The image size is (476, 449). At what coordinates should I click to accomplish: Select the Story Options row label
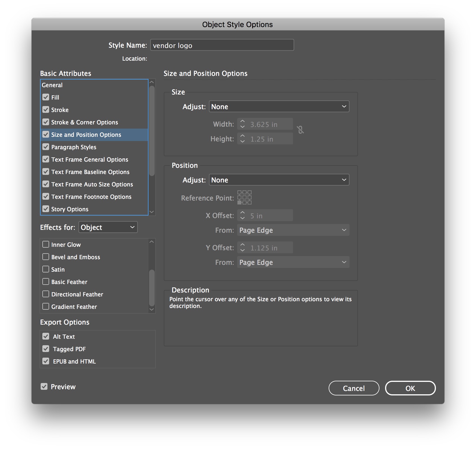click(70, 209)
